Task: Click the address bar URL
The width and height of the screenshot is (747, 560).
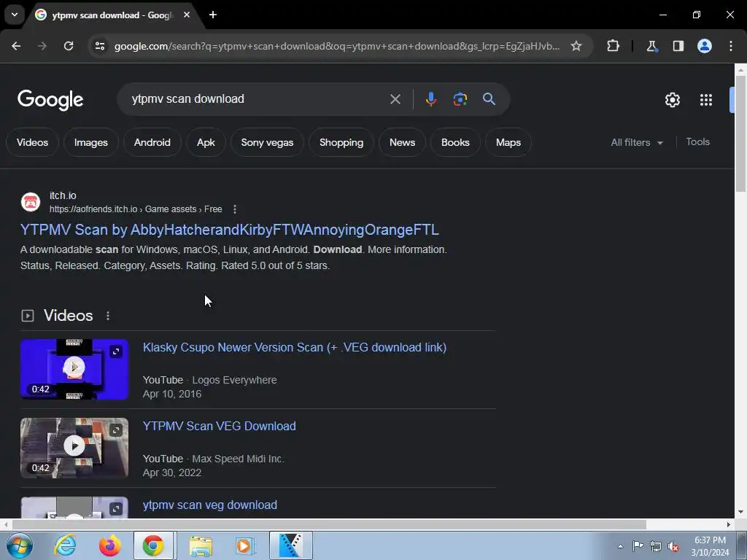Action: coord(337,46)
